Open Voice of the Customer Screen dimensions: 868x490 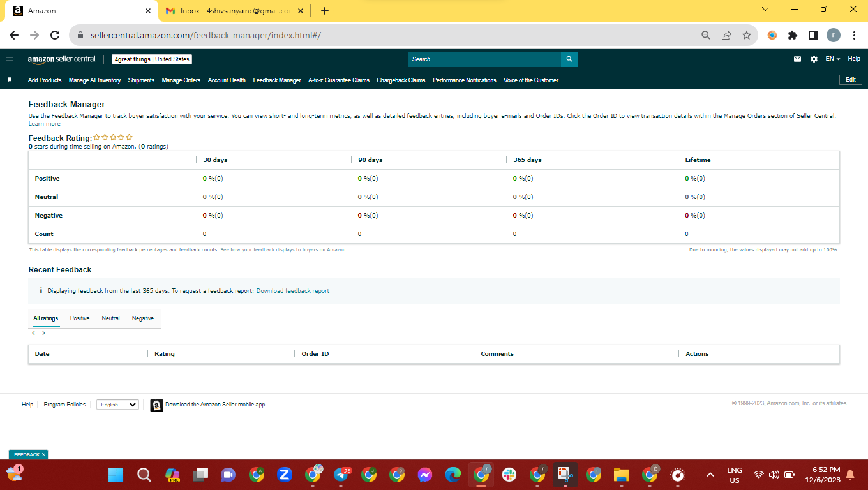point(531,80)
